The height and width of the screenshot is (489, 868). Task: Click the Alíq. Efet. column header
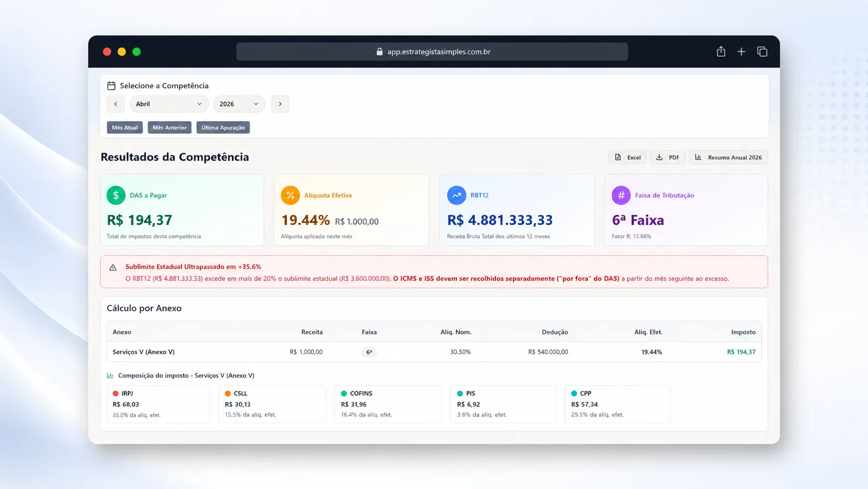(x=648, y=332)
